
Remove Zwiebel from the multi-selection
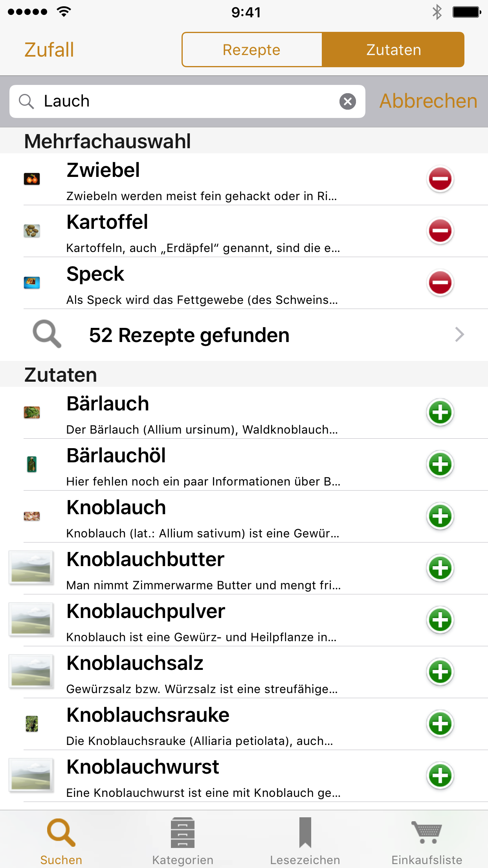click(x=440, y=179)
